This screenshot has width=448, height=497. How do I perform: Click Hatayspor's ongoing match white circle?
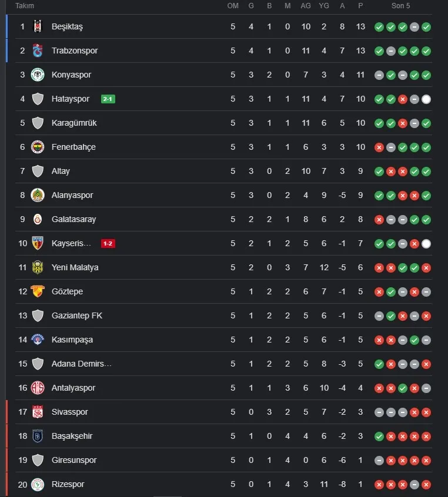click(426, 99)
